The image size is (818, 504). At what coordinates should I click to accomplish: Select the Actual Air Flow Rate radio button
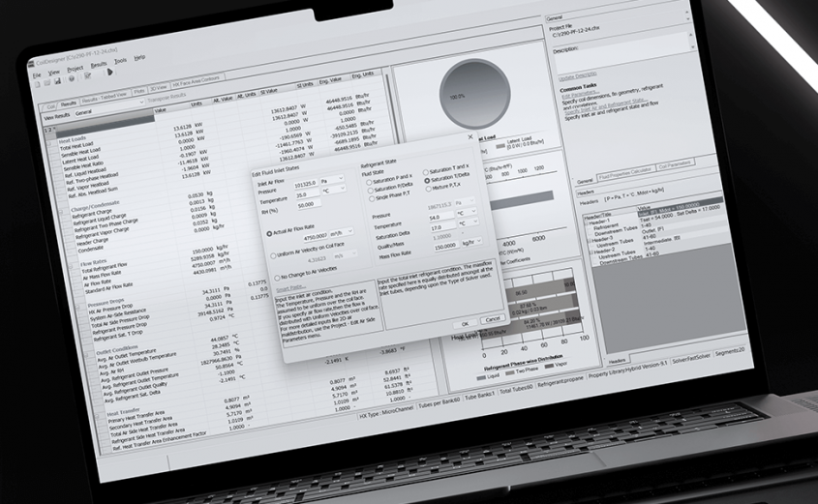point(269,233)
